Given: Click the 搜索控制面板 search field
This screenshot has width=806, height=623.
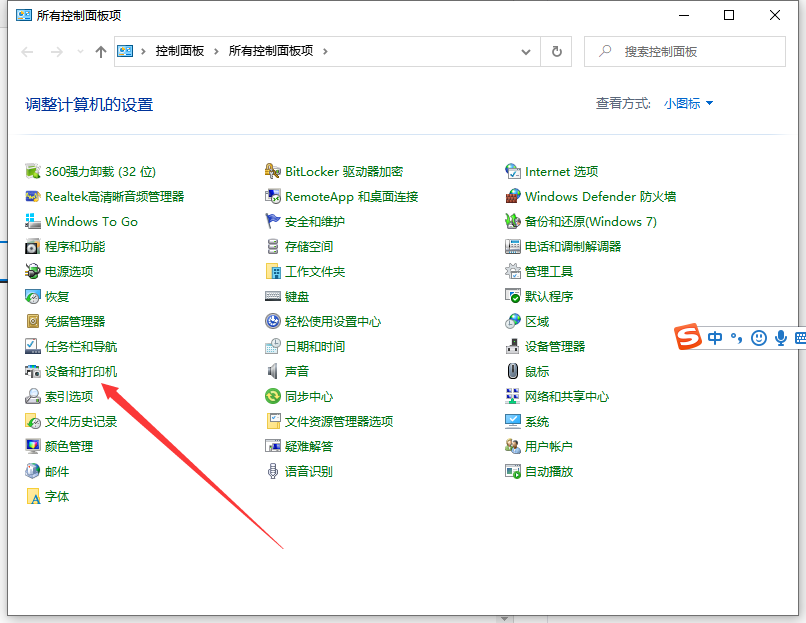Looking at the screenshot, I should (x=690, y=51).
